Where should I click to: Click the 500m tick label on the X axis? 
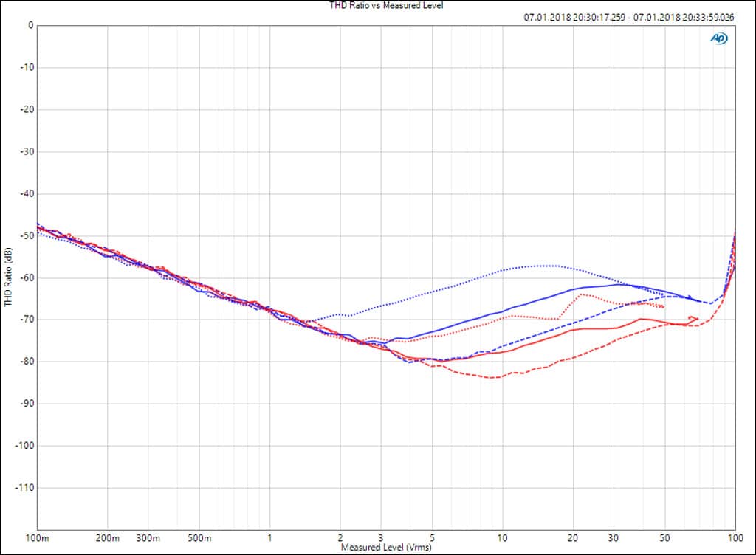click(x=199, y=537)
